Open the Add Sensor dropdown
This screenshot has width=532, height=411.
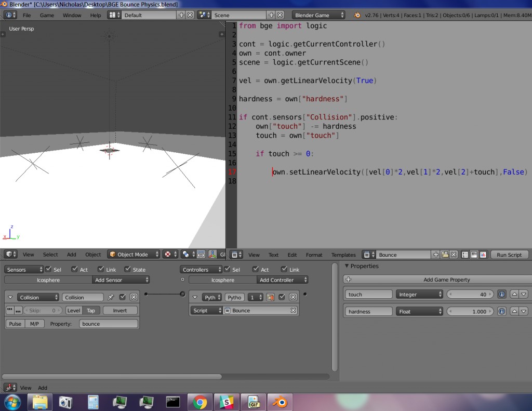[121, 280]
